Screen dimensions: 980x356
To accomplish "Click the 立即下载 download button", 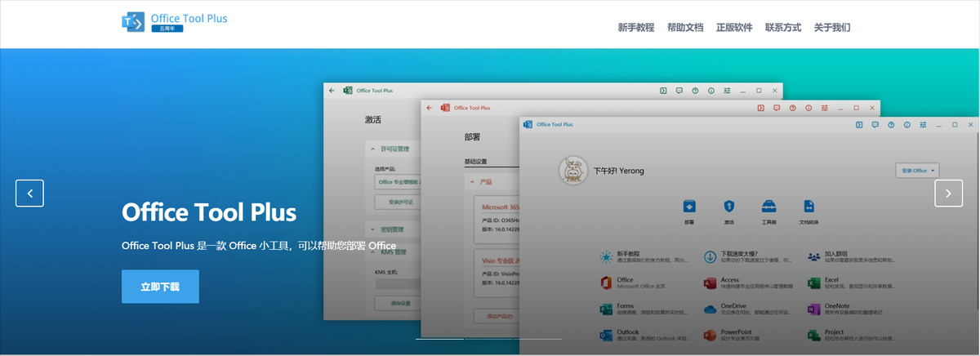I will [160, 287].
